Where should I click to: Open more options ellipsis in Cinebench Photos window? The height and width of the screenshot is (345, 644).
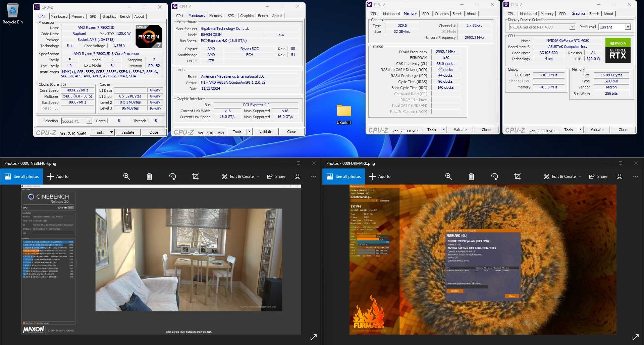pos(314,177)
